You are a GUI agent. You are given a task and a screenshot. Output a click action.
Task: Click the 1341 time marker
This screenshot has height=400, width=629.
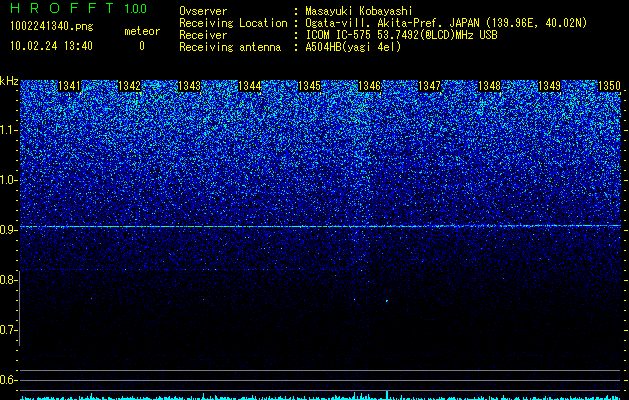point(69,86)
